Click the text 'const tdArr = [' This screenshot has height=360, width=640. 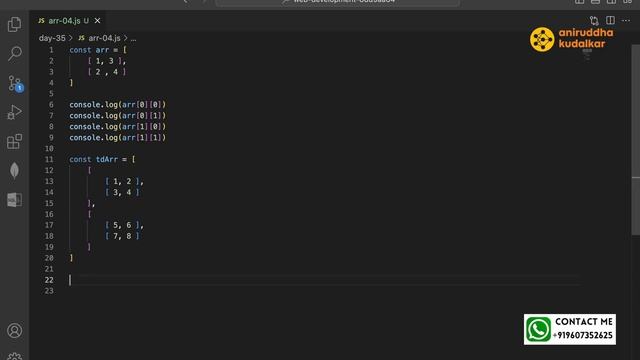[102, 159]
